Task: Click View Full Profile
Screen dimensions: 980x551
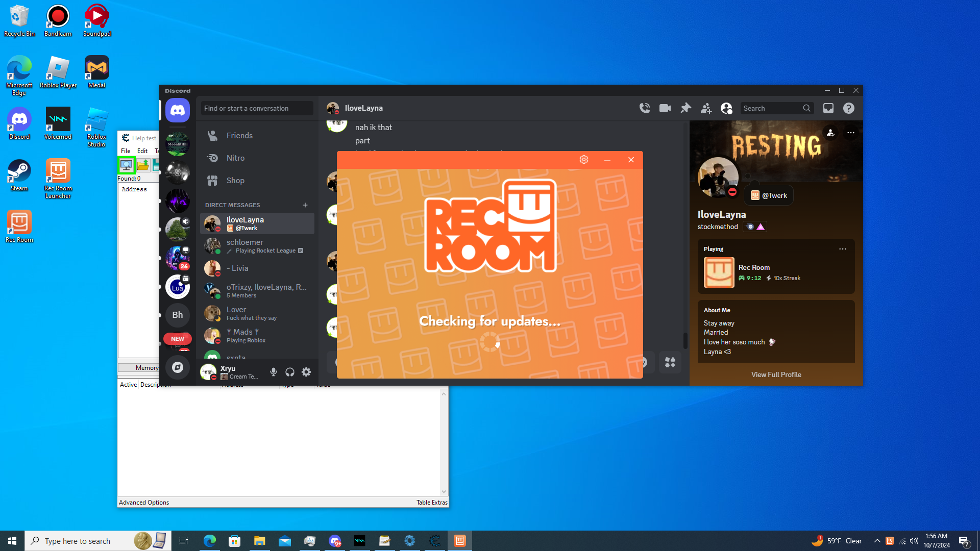Action: 776,374
